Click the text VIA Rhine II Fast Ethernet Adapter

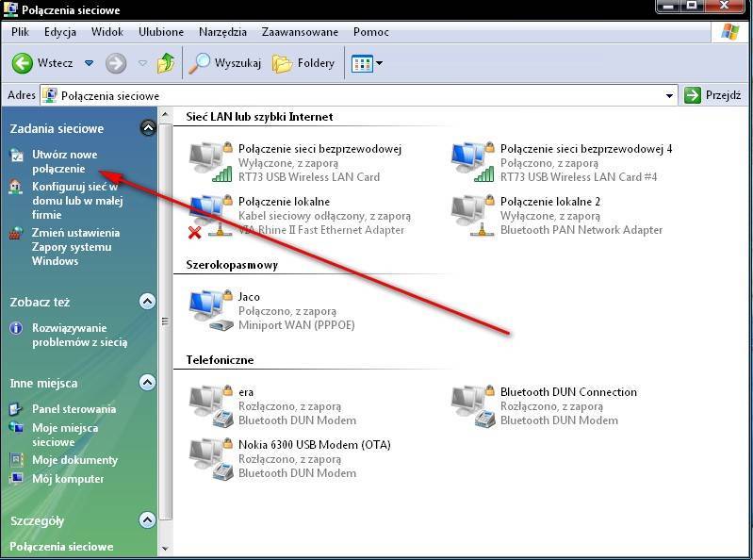coord(321,230)
